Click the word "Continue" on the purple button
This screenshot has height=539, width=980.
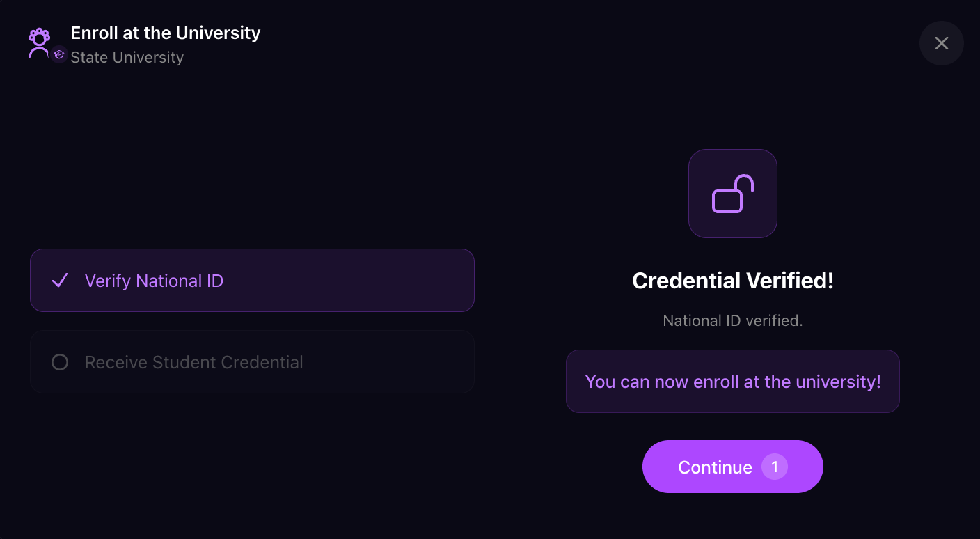pyautogui.click(x=716, y=467)
